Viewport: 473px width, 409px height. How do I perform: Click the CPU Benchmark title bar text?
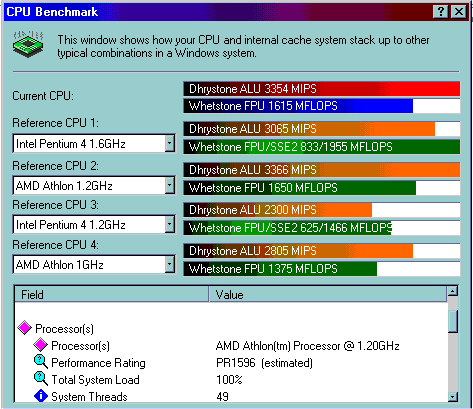(x=52, y=12)
